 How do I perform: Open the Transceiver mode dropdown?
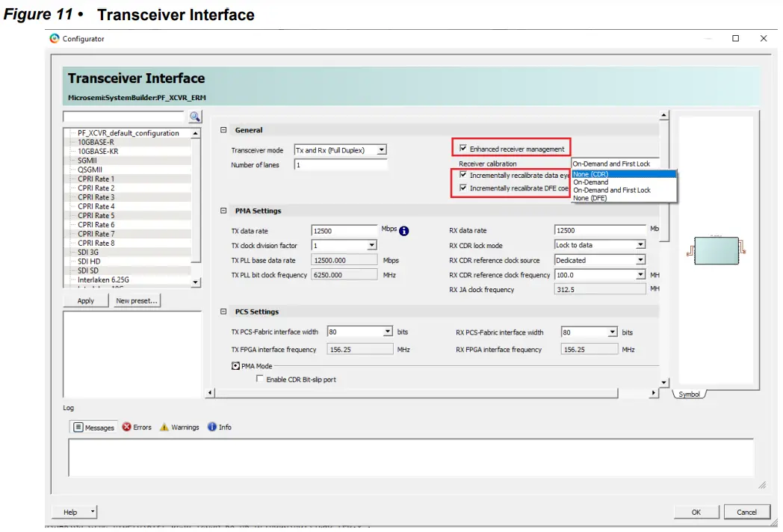(x=382, y=149)
